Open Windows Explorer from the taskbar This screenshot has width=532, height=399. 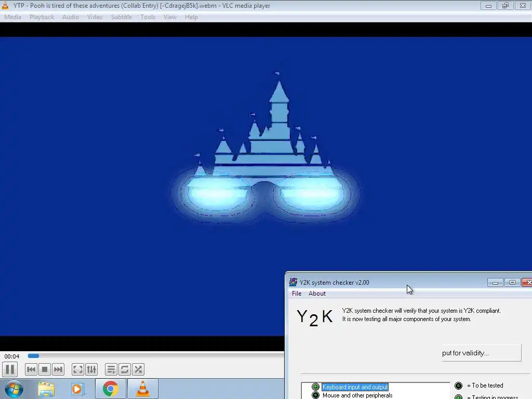pyautogui.click(x=46, y=389)
